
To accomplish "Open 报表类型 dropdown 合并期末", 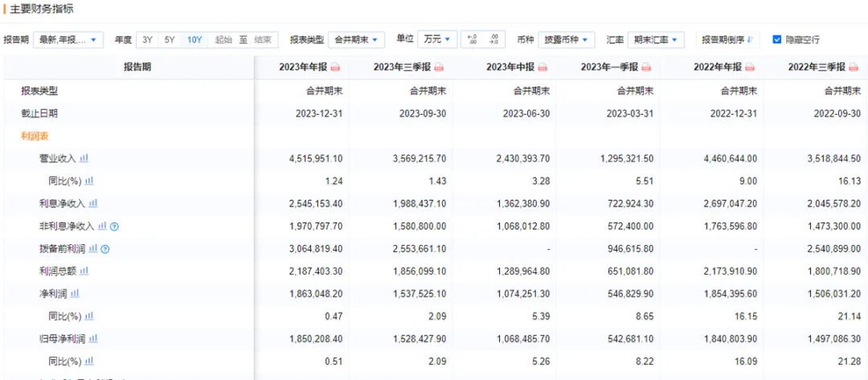I will [356, 39].
